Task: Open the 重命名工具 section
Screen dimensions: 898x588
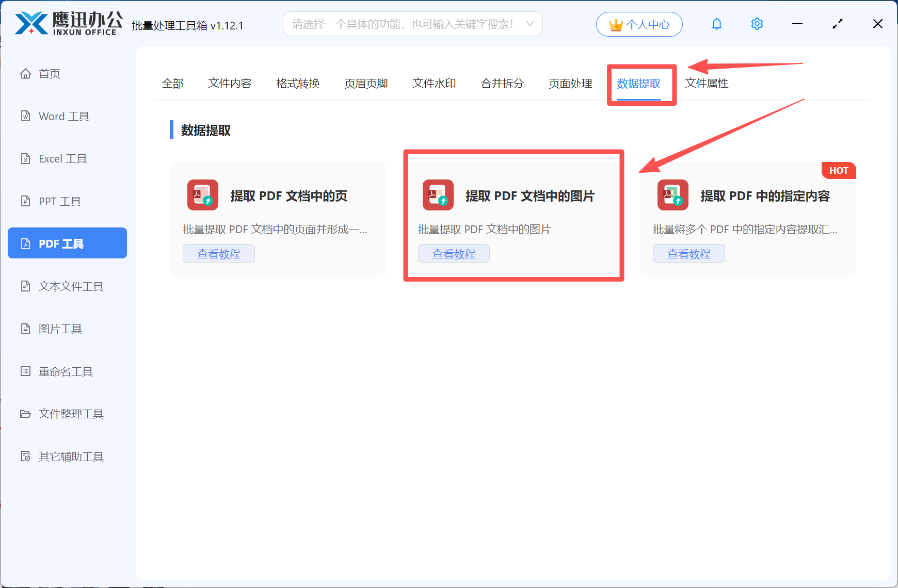Action: pyautogui.click(x=65, y=371)
